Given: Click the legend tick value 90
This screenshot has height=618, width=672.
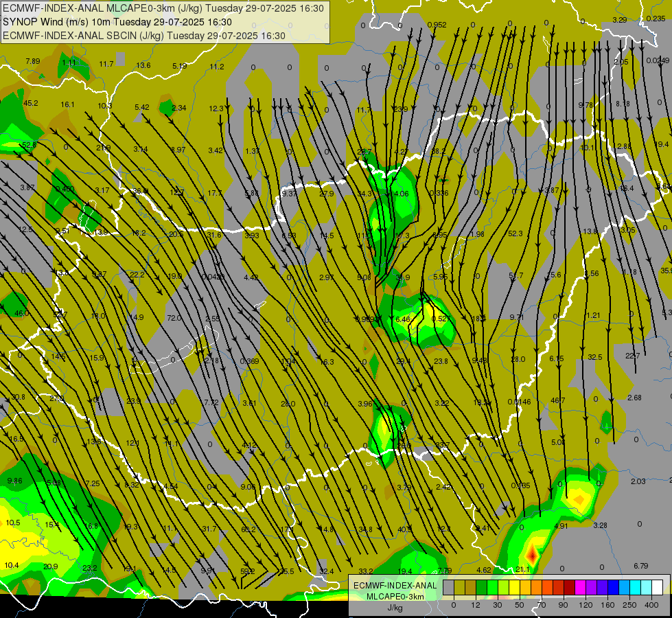Looking at the screenshot, I should coord(563,605).
